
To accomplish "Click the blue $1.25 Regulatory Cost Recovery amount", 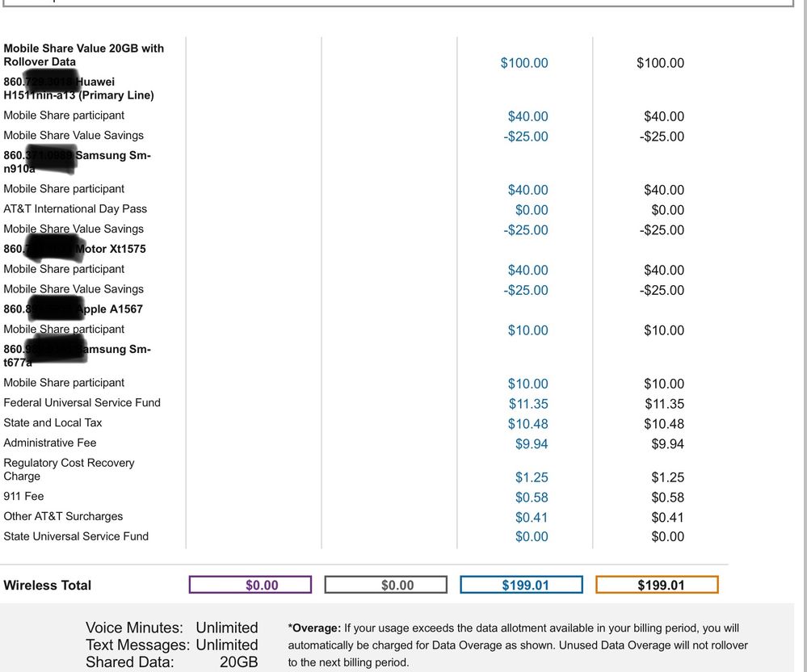I will (x=532, y=477).
